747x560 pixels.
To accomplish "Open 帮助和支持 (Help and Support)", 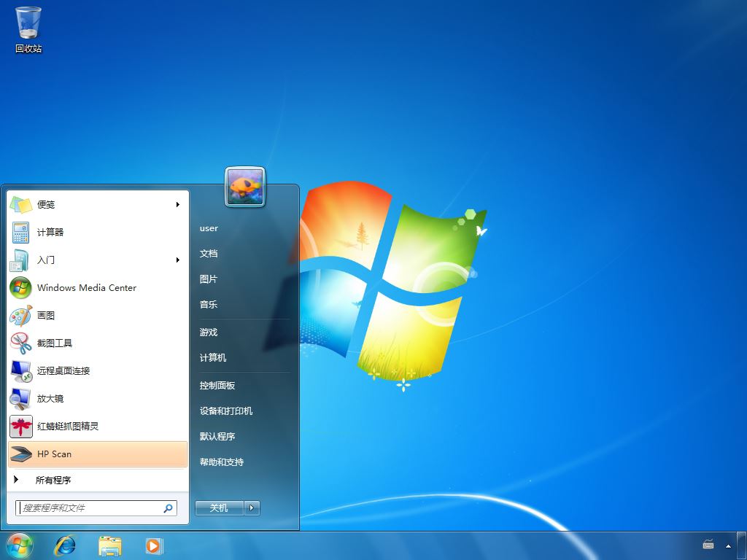I will (222, 462).
